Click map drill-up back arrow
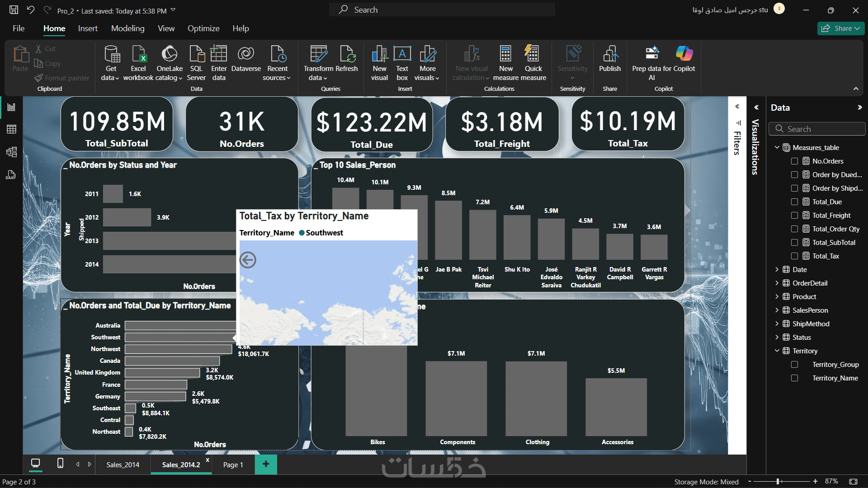 (x=248, y=260)
